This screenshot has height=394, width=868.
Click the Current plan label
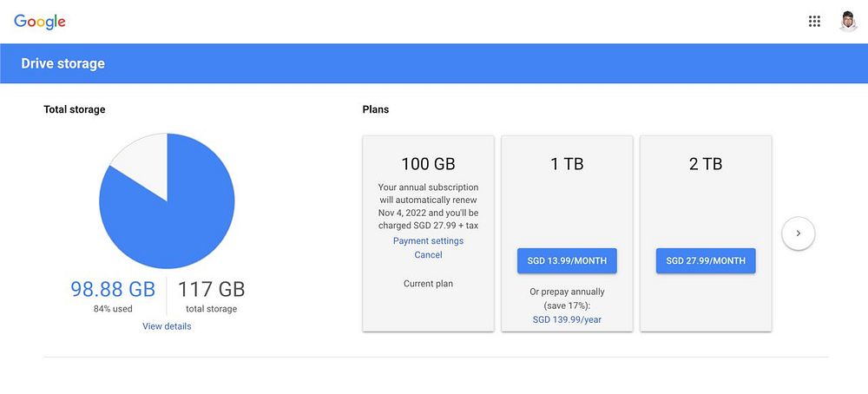point(428,284)
